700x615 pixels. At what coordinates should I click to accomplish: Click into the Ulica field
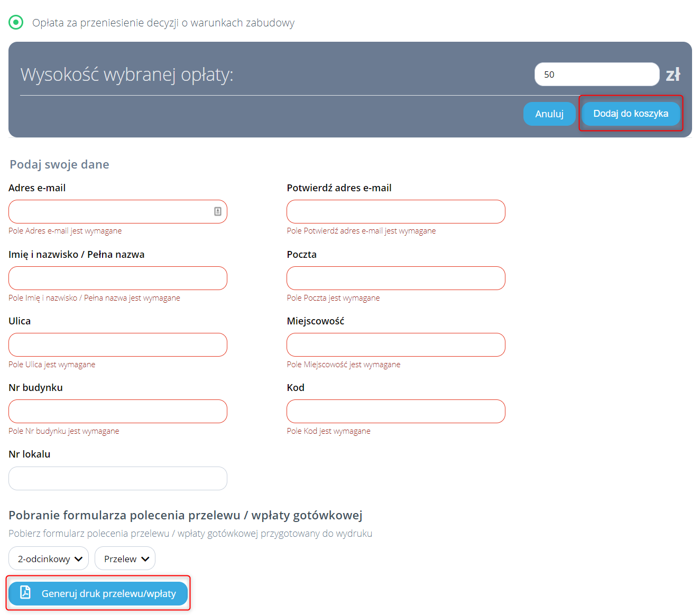coord(117,345)
